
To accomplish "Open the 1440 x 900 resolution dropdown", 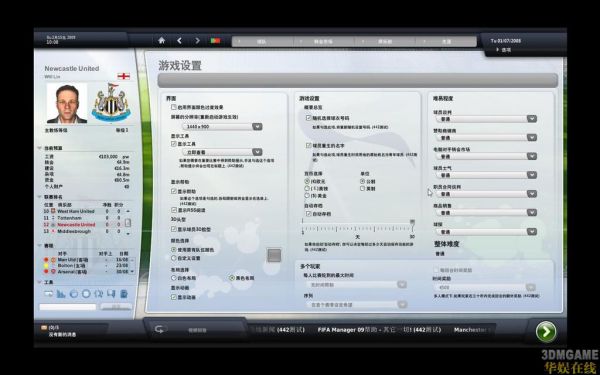I will click(x=222, y=127).
